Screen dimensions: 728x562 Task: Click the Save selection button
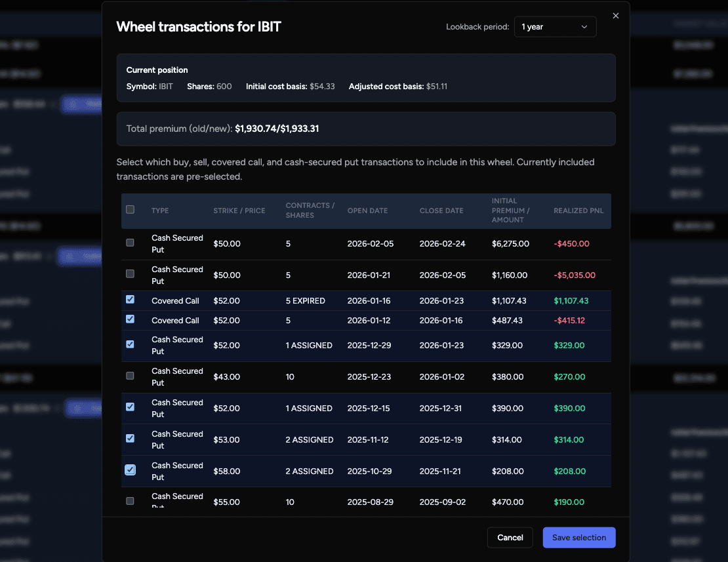(x=579, y=537)
